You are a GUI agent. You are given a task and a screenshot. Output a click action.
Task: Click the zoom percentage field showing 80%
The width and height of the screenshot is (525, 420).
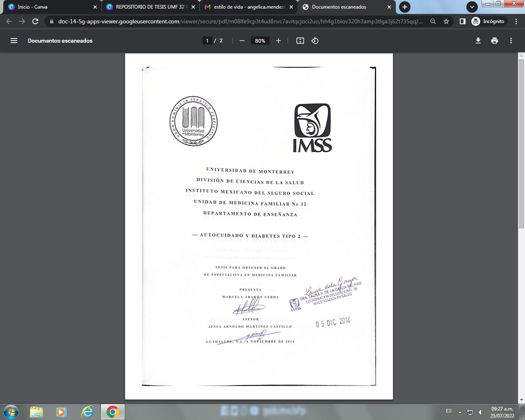tap(260, 41)
